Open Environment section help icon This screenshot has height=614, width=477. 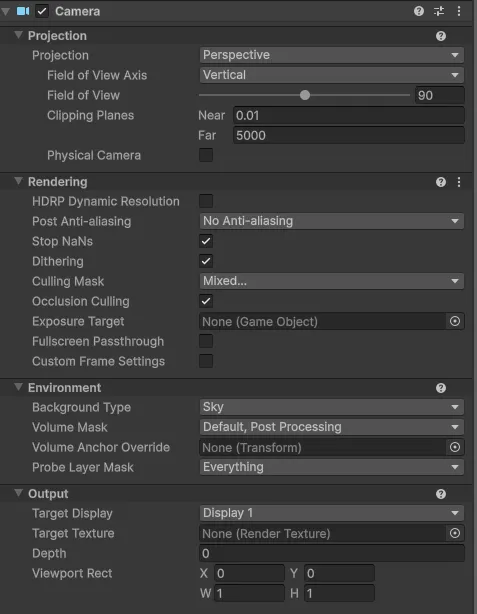[x=441, y=388]
